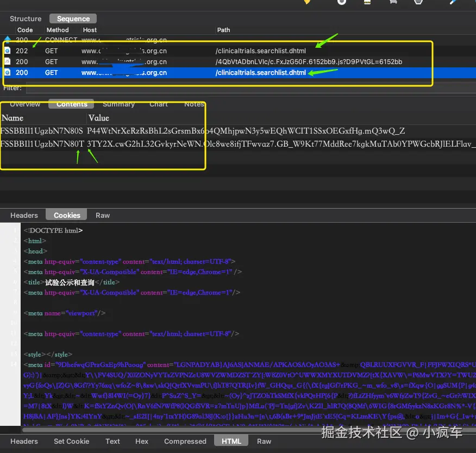The width and height of the screenshot is (476, 453).
Task: Click the JS file icon in request list
Action: [8, 61]
